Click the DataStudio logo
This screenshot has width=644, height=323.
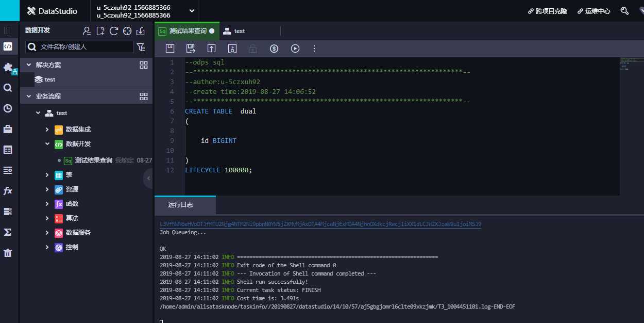[52, 11]
